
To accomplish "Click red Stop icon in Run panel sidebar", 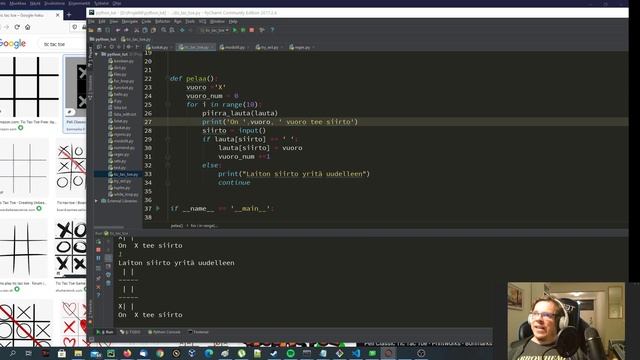I will 98,249.
